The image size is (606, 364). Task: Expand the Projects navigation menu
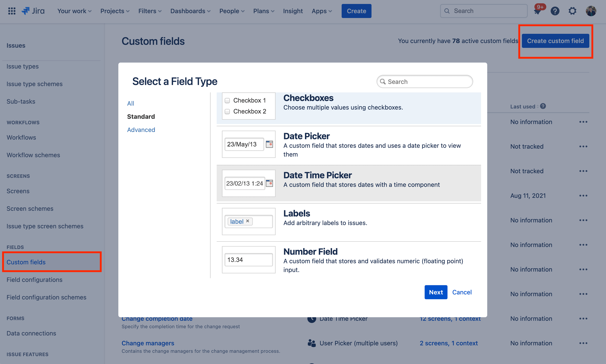(x=115, y=11)
